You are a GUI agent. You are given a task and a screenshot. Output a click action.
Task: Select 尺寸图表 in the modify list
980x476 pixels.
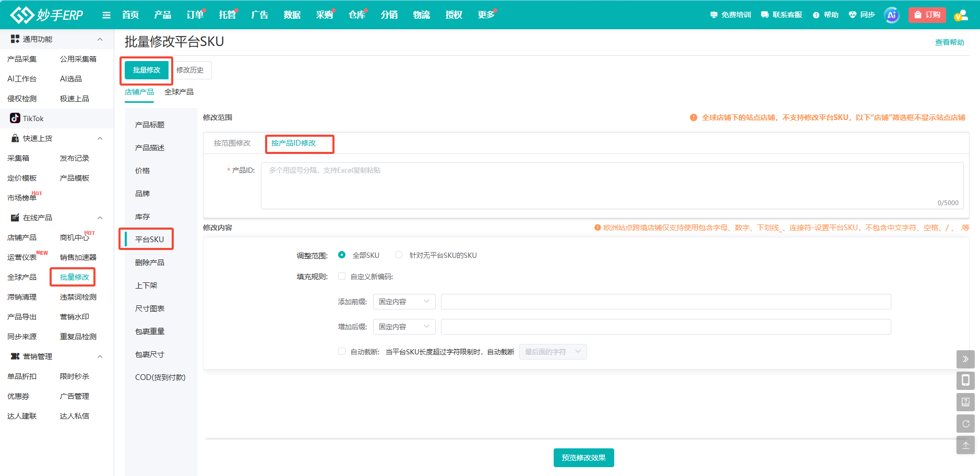tap(150, 308)
